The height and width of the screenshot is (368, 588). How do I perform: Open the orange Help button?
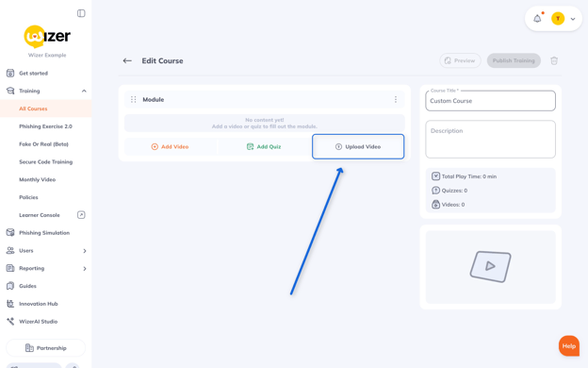(569, 346)
